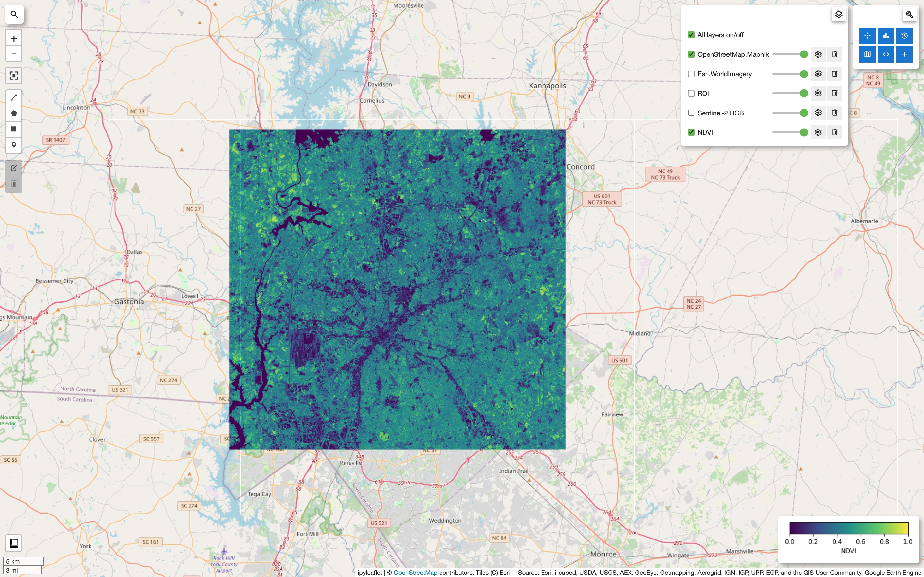This screenshot has height=577, width=924.
Task: Toggle the All layers on/off checkbox
Action: 691,35
